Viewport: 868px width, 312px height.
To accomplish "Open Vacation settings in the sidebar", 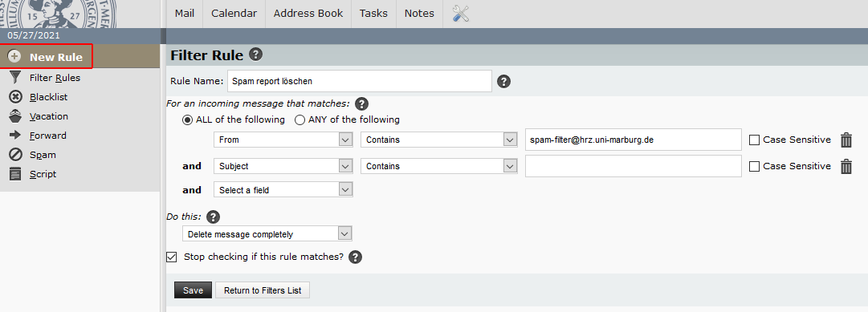I will coord(39,116).
